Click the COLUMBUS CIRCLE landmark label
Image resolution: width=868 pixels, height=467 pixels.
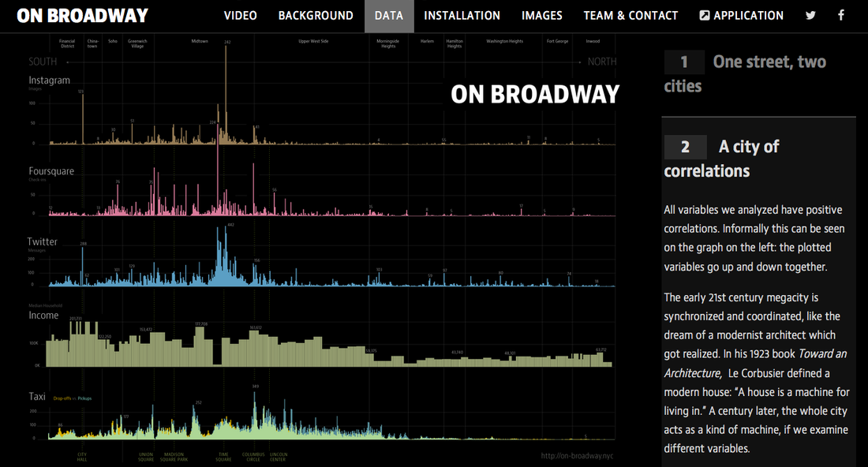tap(253, 457)
